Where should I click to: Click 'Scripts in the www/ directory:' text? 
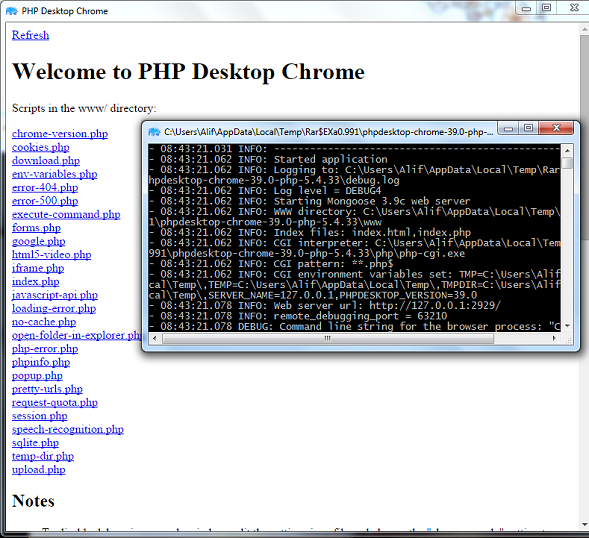84,108
